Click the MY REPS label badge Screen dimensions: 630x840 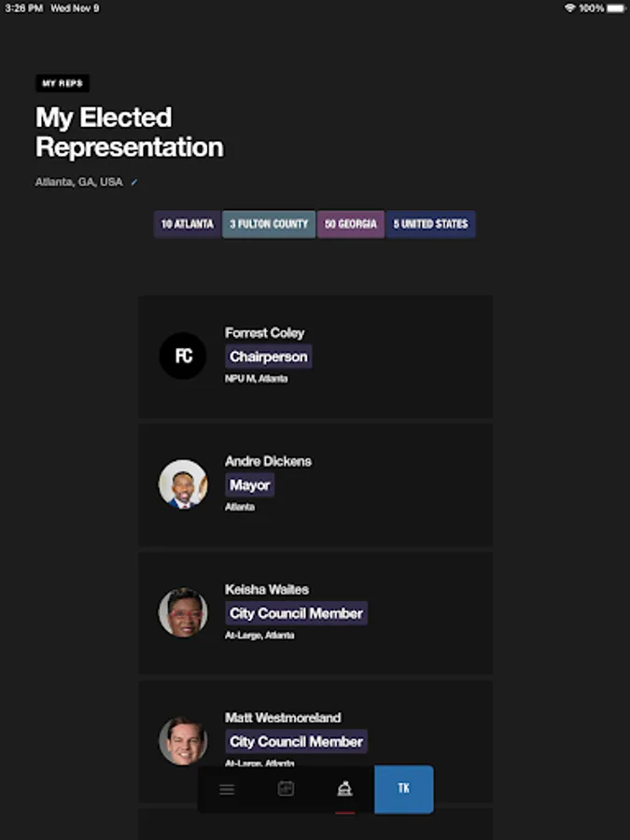point(63,83)
